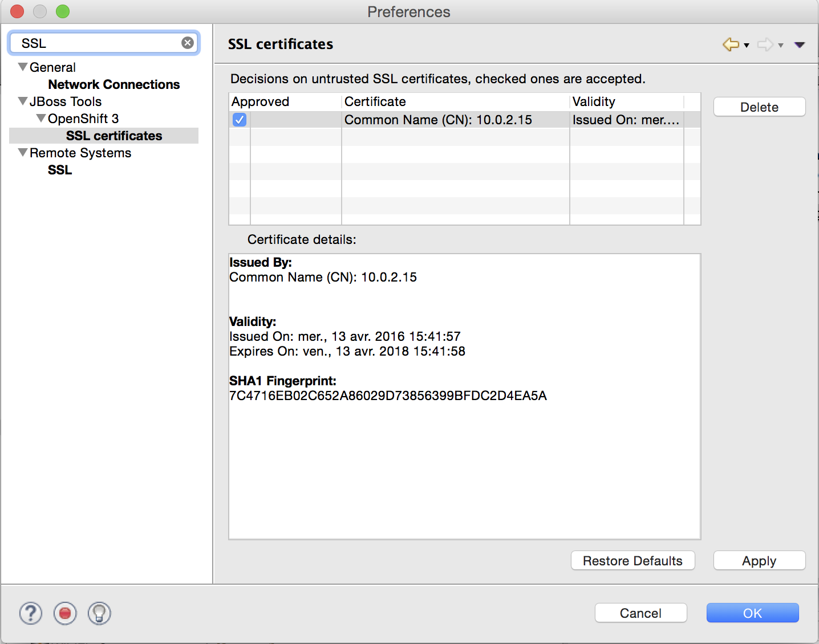Click the Certificate column header
This screenshot has height=644, width=819.
(x=456, y=101)
